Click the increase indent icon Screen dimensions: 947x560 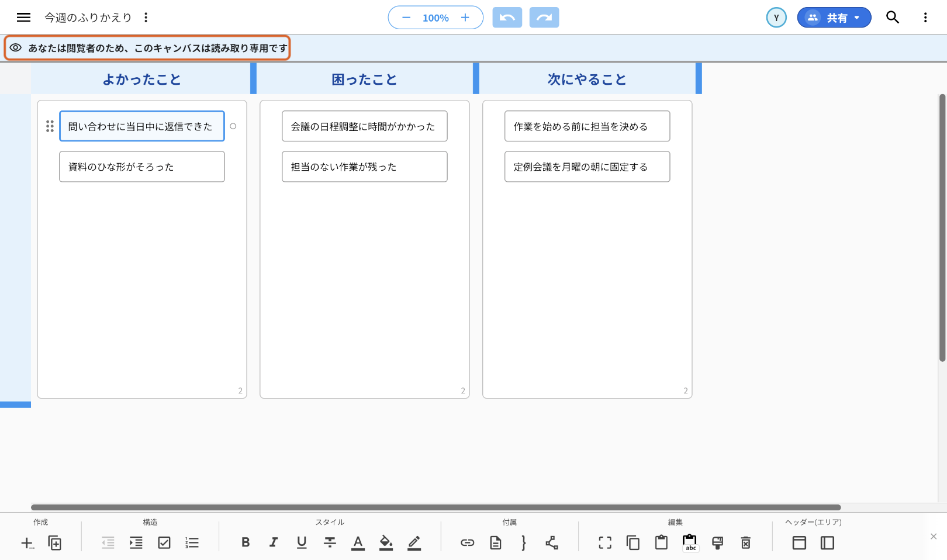[136, 543]
